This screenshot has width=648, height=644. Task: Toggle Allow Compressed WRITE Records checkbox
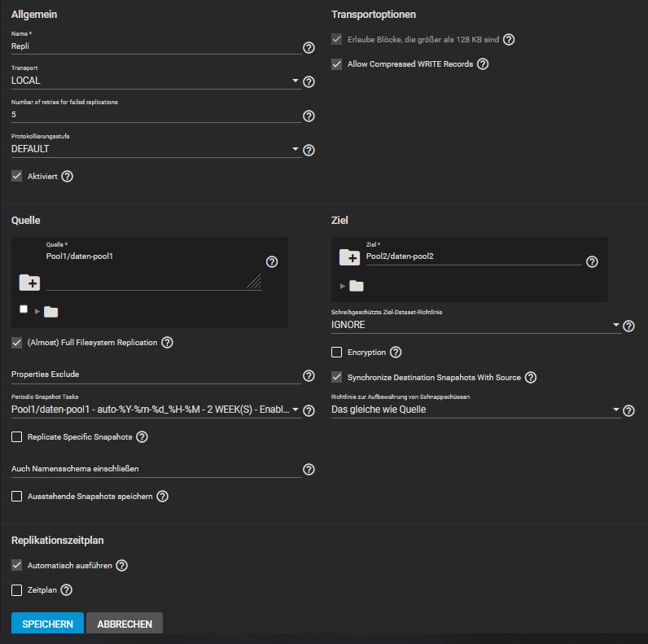337,64
